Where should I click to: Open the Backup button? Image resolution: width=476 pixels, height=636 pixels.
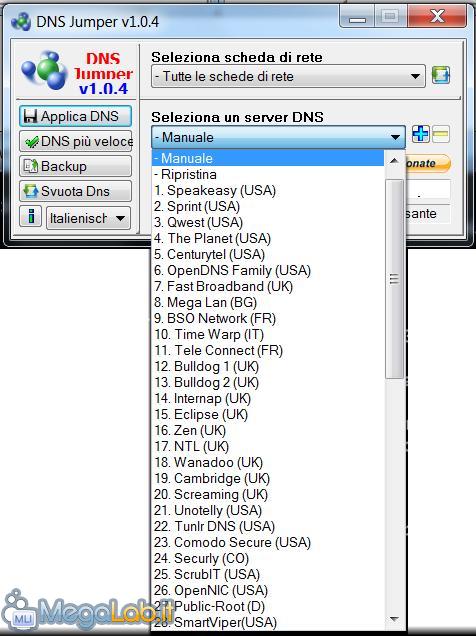pos(75,166)
